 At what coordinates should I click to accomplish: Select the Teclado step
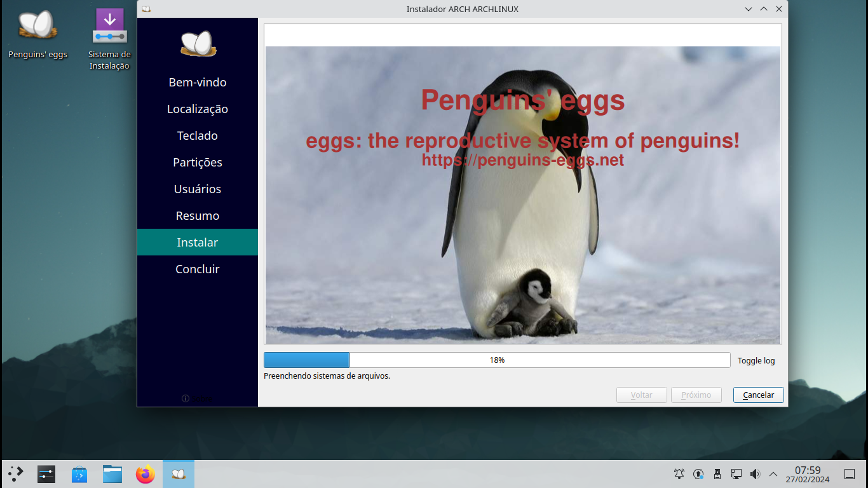198,135
